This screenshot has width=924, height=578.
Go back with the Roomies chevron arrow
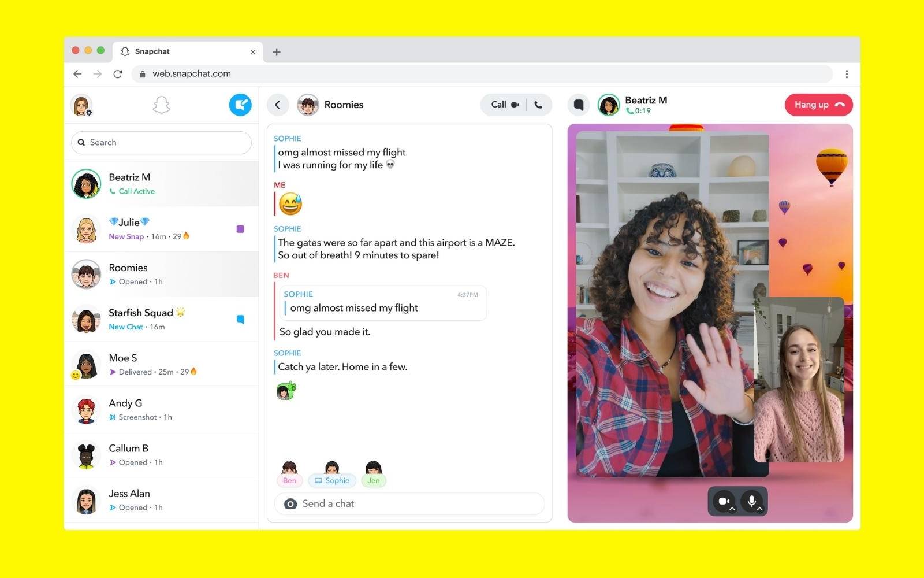tap(278, 105)
